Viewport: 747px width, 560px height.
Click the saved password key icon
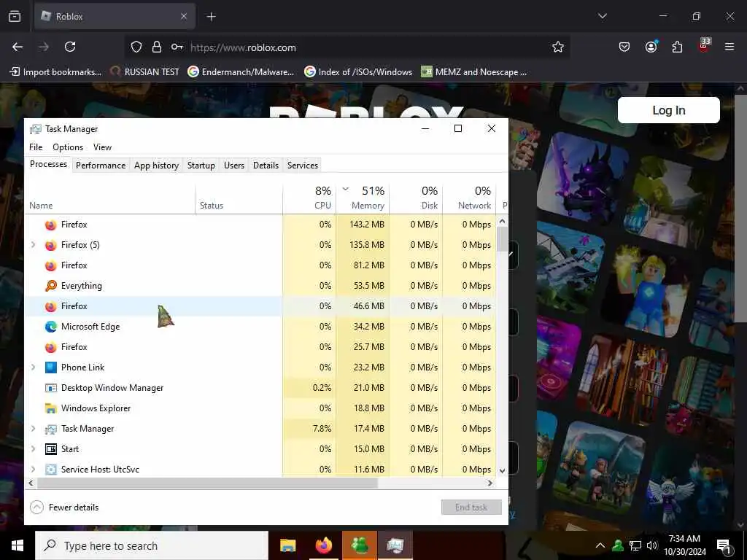coord(177,47)
